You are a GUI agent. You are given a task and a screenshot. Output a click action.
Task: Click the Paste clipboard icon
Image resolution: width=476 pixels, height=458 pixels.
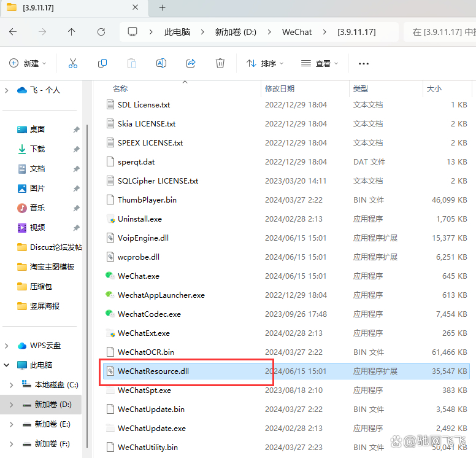pos(132,63)
